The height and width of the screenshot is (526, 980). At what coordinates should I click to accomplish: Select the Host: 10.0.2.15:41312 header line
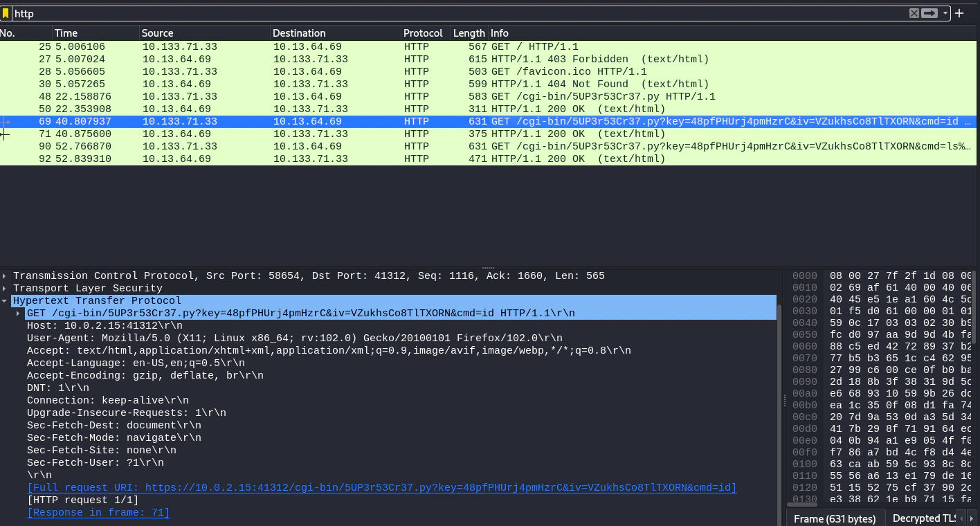click(x=105, y=326)
